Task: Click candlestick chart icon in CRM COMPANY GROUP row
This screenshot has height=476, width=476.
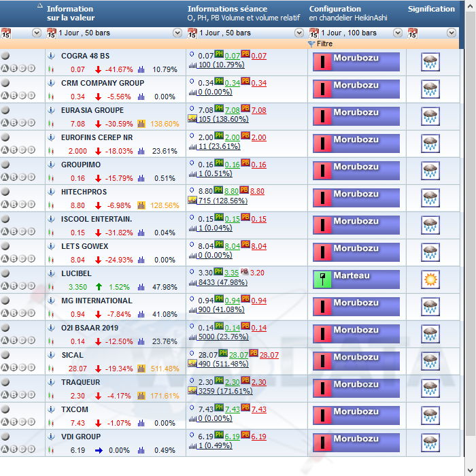Action: coord(51,97)
